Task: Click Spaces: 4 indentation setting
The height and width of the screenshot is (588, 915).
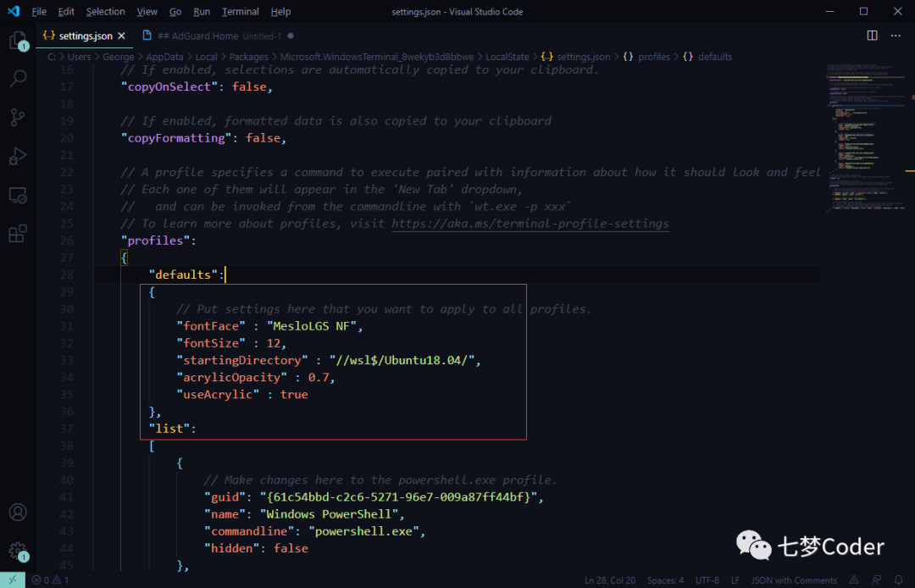Action: 665,580
